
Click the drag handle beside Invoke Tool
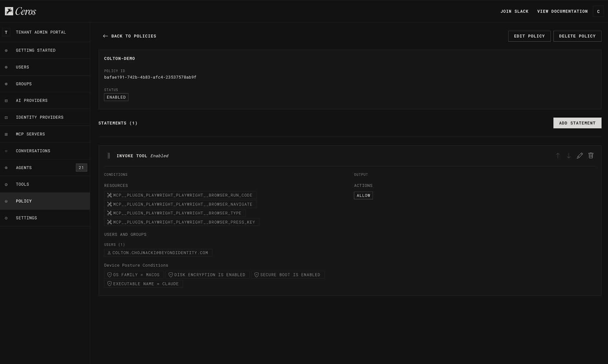coord(109,156)
